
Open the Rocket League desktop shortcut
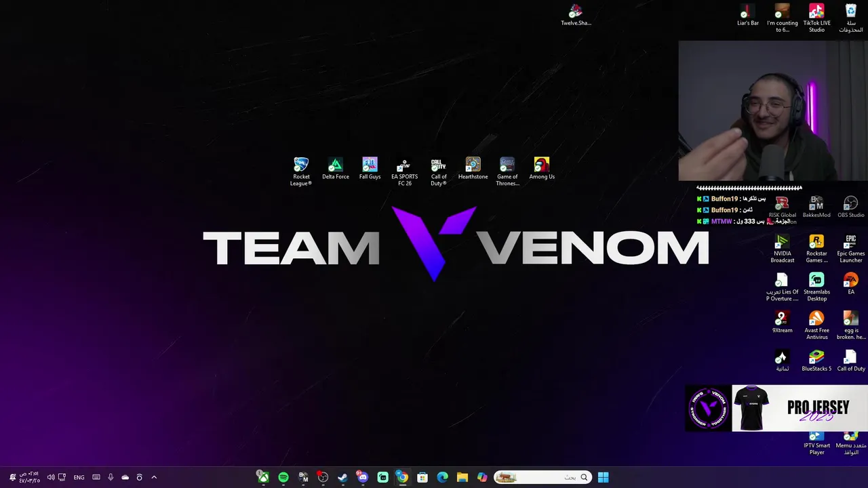[x=301, y=171]
